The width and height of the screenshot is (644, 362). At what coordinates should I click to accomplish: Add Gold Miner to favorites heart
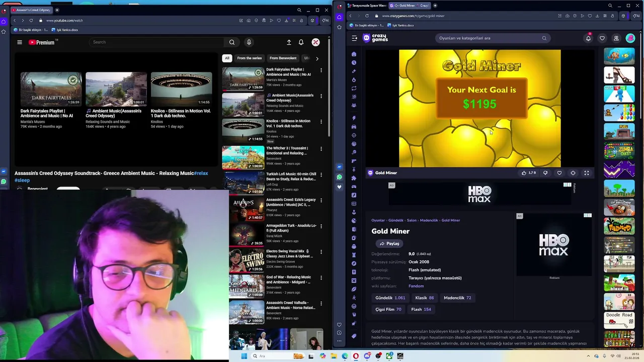pyautogui.click(x=559, y=173)
